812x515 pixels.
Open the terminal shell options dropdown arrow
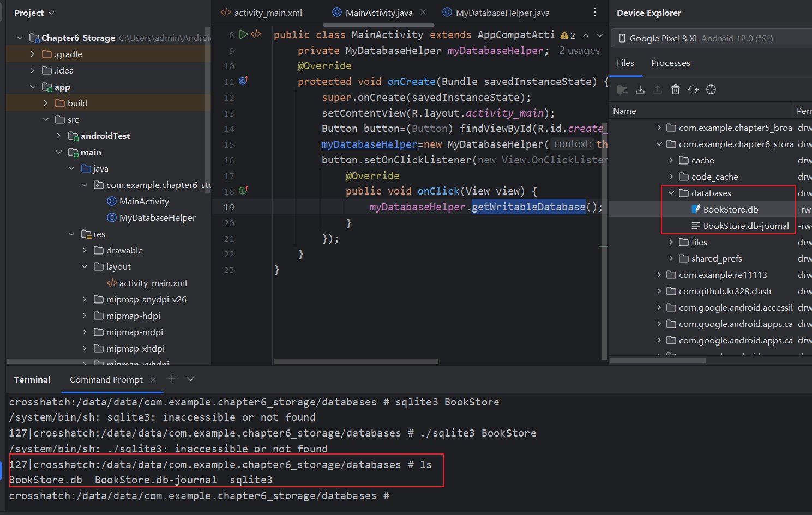point(190,379)
